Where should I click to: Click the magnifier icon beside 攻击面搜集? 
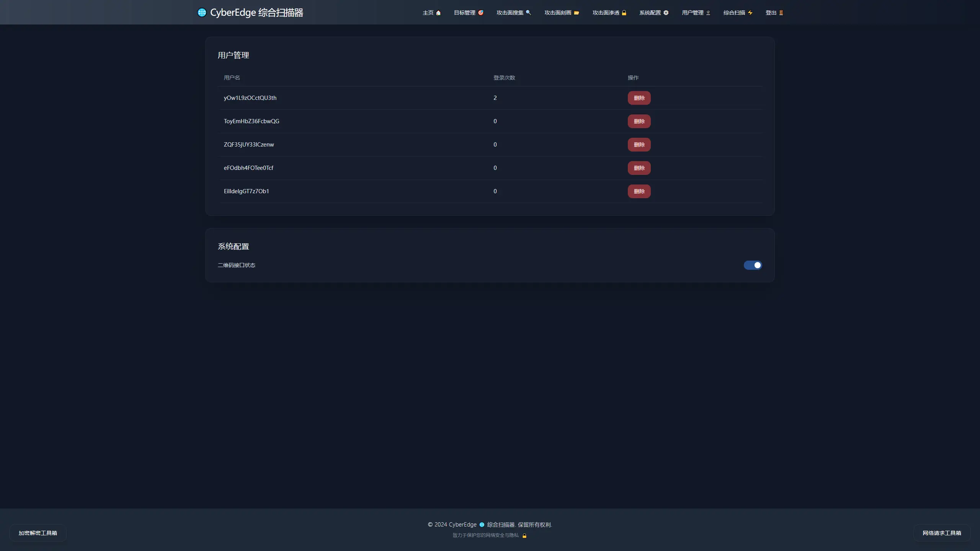pos(528,13)
